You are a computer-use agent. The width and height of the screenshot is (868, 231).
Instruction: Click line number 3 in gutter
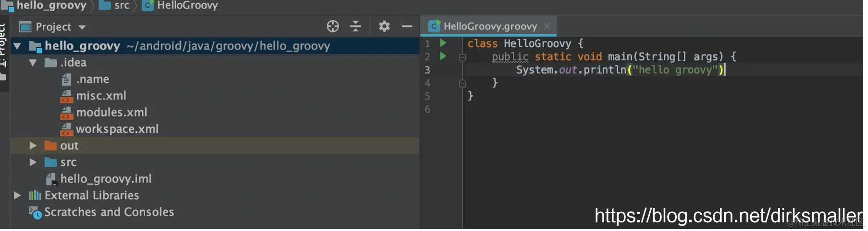tap(427, 70)
